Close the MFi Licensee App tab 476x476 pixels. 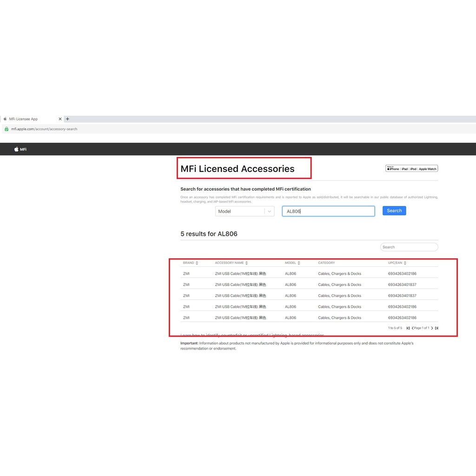(x=60, y=119)
